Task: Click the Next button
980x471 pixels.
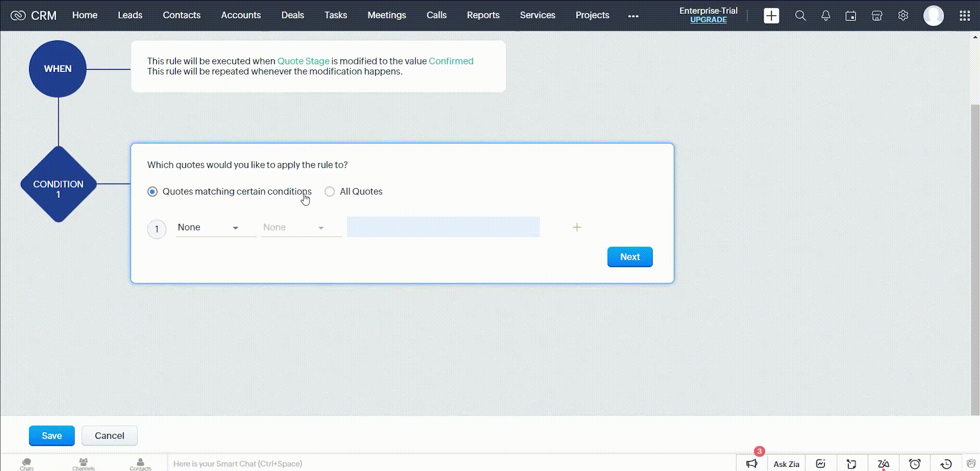Action: (629, 257)
